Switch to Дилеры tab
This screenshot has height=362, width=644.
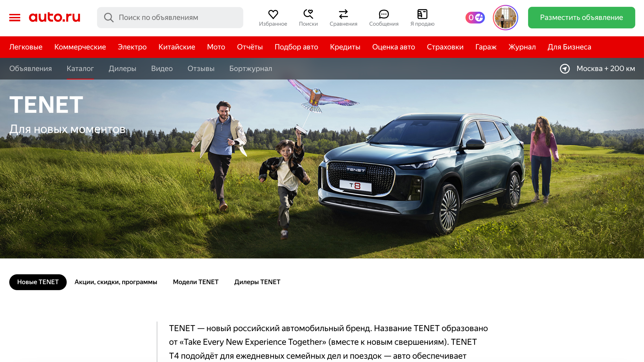coord(122,69)
